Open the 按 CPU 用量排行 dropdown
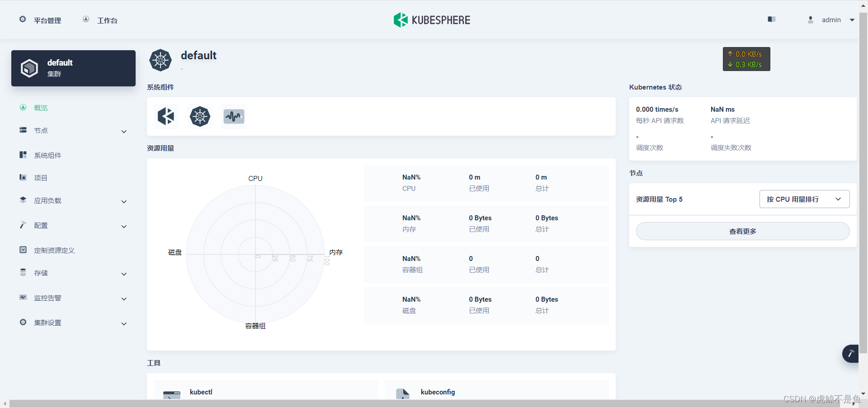Screen dimensions: 868x408 click(x=804, y=199)
